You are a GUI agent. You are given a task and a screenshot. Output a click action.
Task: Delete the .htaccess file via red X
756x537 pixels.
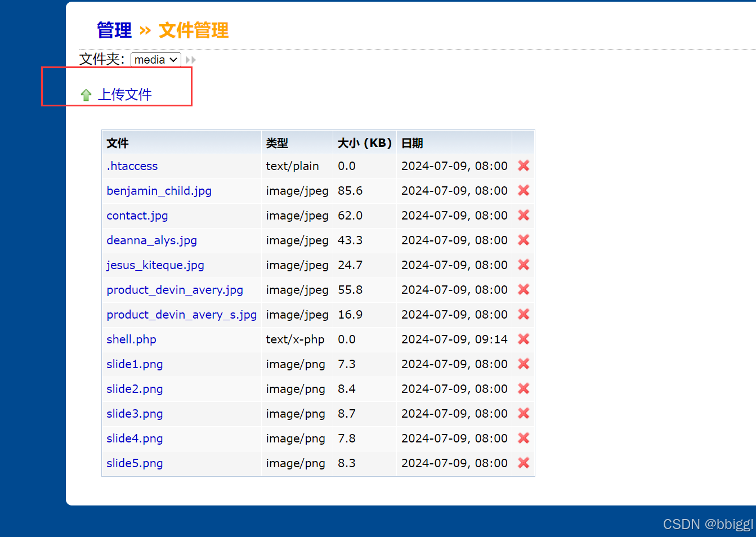(524, 165)
